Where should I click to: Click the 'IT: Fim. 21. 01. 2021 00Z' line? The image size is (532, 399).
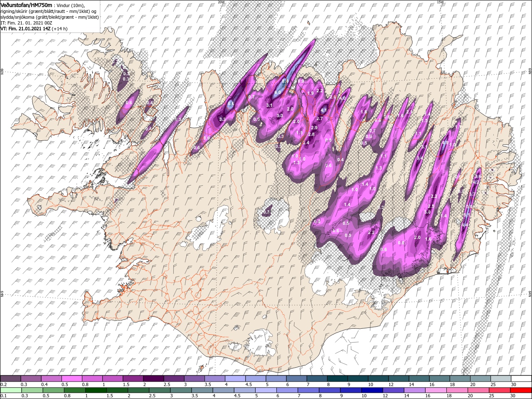click(x=26, y=23)
